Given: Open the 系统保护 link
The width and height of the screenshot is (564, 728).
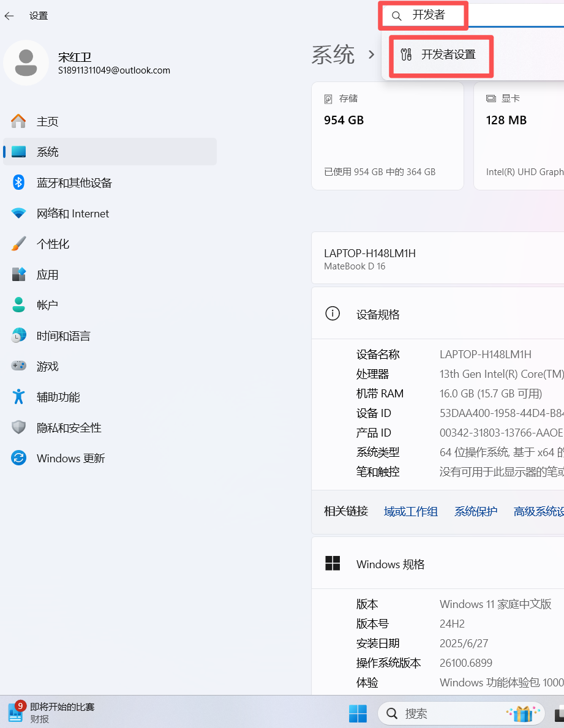Looking at the screenshot, I should pos(475,511).
